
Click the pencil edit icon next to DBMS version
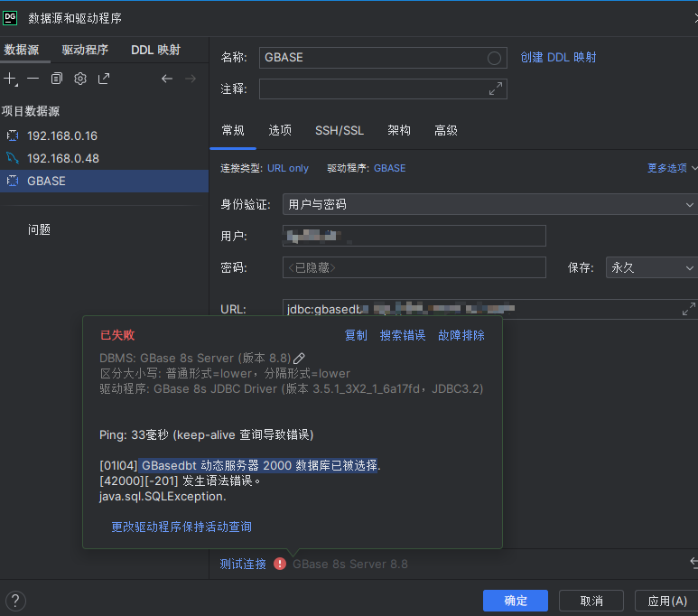tap(299, 358)
